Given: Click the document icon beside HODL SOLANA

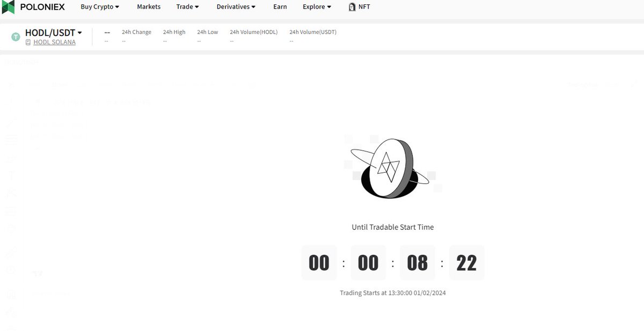Looking at the screenshot, I should tap(28, 42).
